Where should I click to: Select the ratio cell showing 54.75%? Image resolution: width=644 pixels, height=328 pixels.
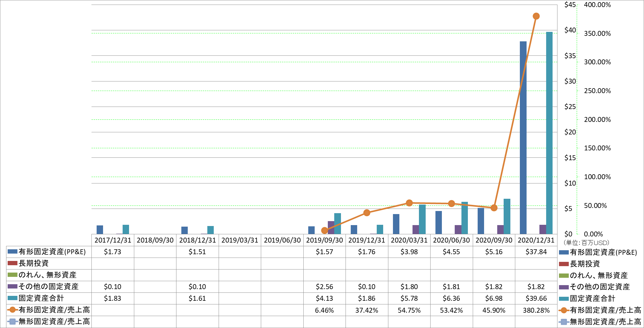click(409, 310)
